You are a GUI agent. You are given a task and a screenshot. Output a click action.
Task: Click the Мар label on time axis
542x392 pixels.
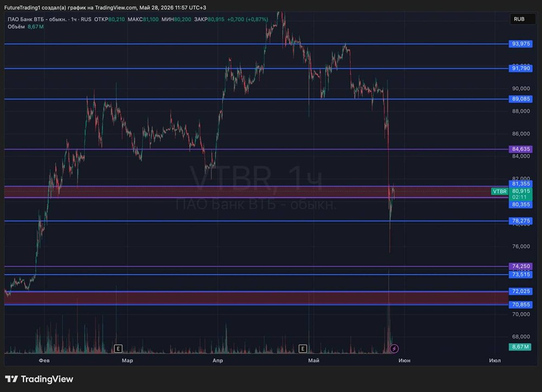pos(127,360)
